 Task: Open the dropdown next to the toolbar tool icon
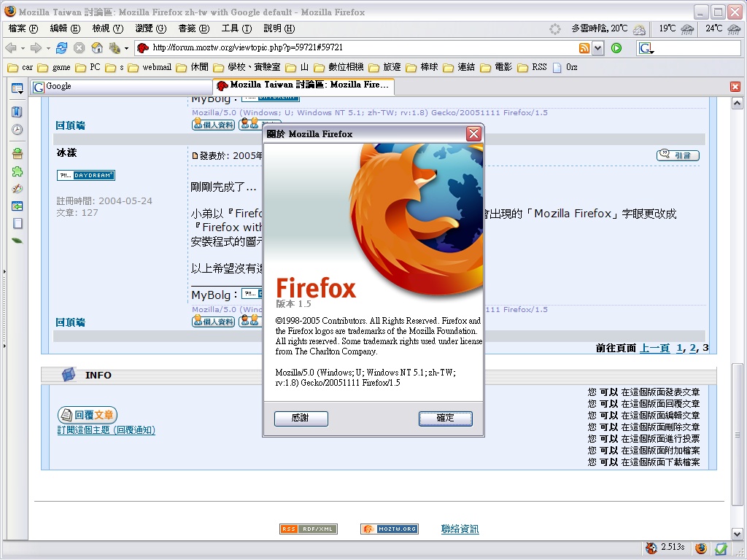point(126,48)
